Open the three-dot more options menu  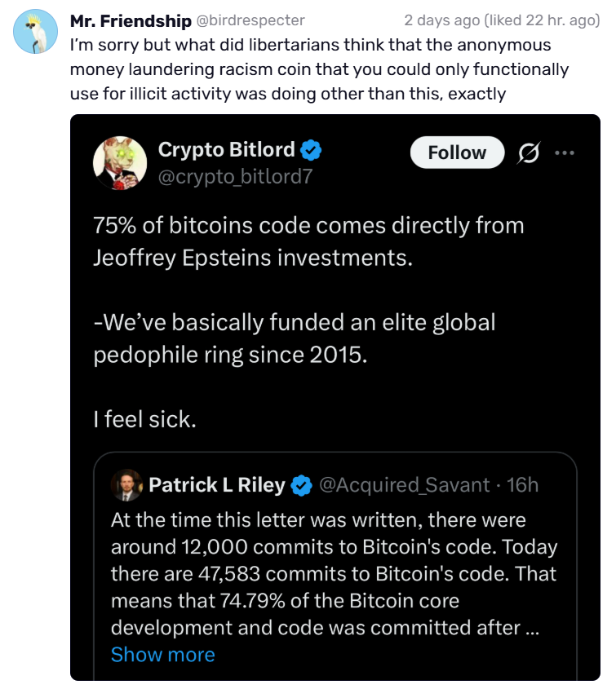565,153
